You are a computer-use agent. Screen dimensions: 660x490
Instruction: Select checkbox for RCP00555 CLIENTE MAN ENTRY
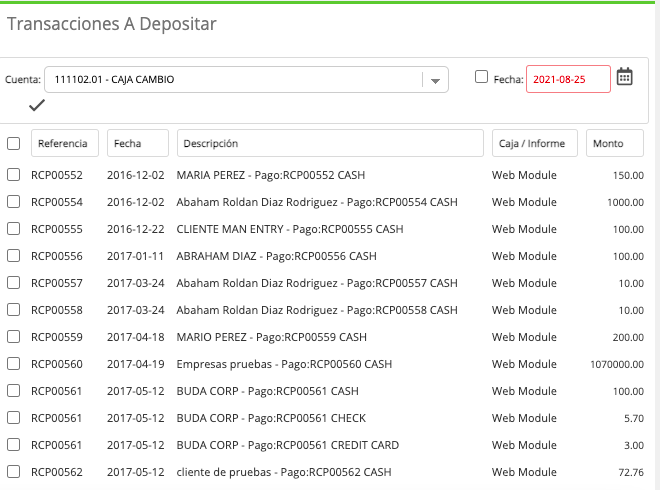pos(13,229)
